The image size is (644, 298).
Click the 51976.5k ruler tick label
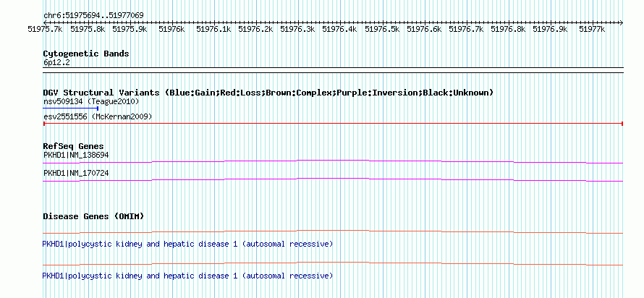click(382, 29)
